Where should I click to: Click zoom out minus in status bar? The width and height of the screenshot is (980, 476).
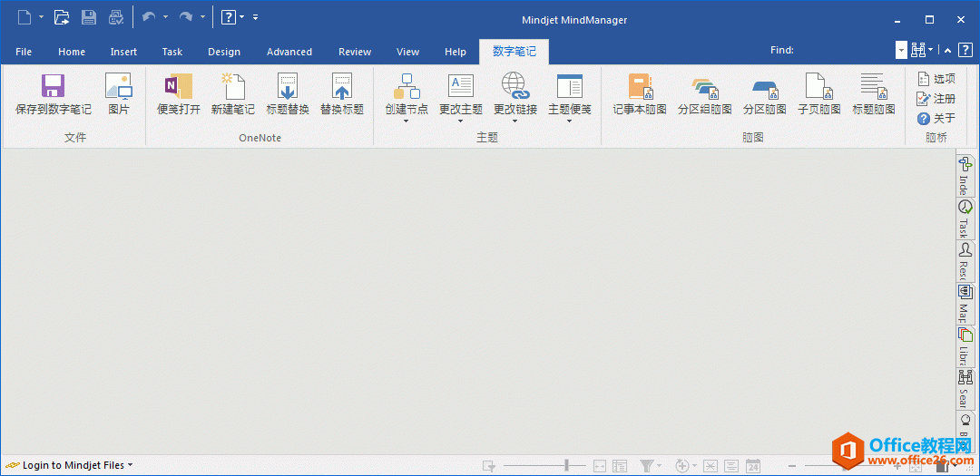[x=792, y=466]
